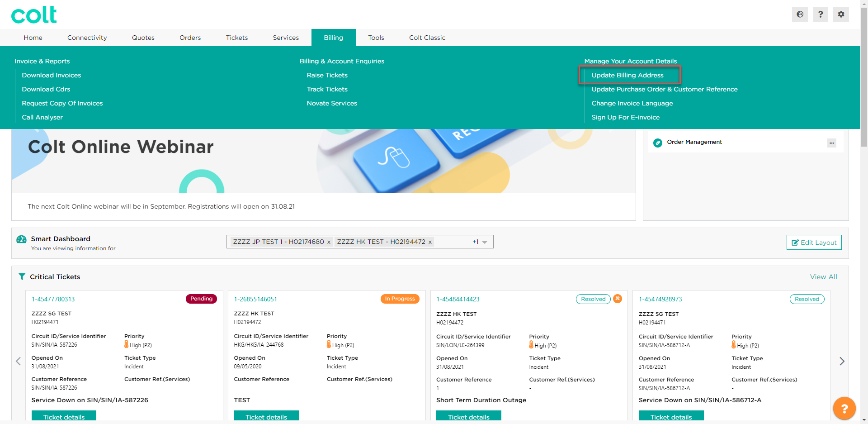Image resolution: width=868 pixels, height=424 pixels.
Task: Remove ZZZZ HK TEST account tag
Action: (430, 242)
